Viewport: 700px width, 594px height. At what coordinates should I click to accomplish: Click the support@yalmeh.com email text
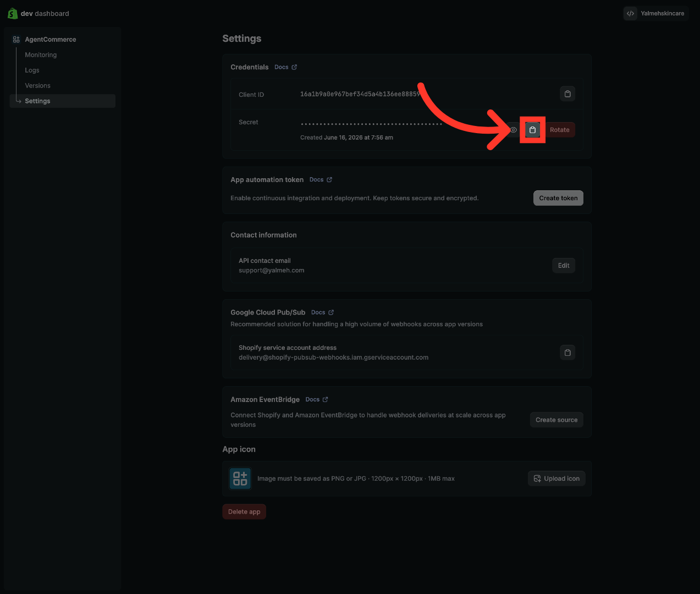(272, 271)
